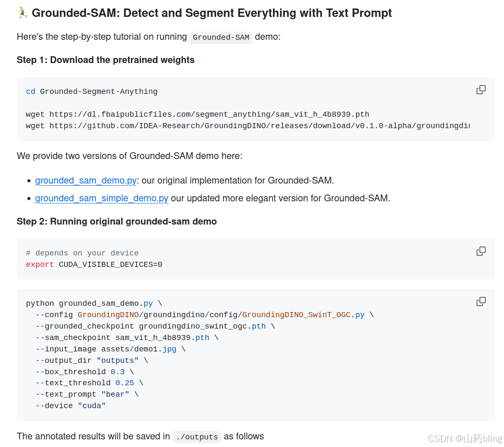Viewport: 504px width, 447px height.
Task: Click the --input_image assets/demo1.jpg line
Action: 111,349
